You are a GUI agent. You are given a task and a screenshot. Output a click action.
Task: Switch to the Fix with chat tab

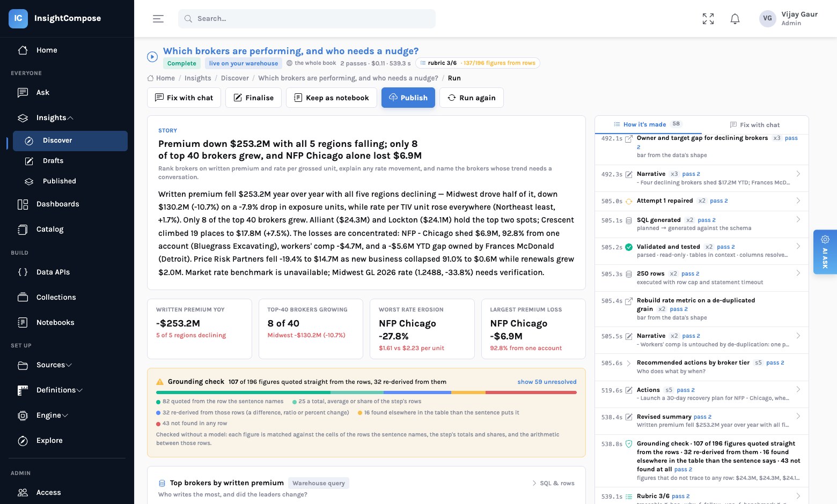click(x=755, y=125)
